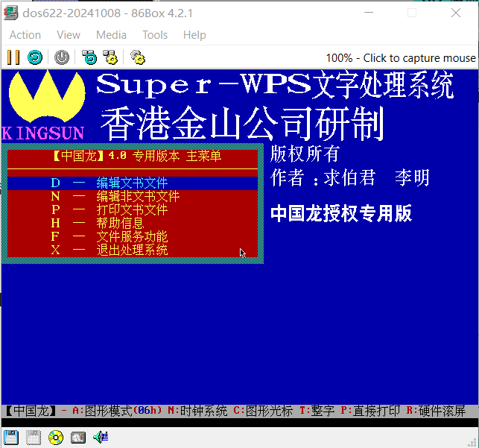Open the Tools menu
479x448 pixels.
tap(155, 35)
